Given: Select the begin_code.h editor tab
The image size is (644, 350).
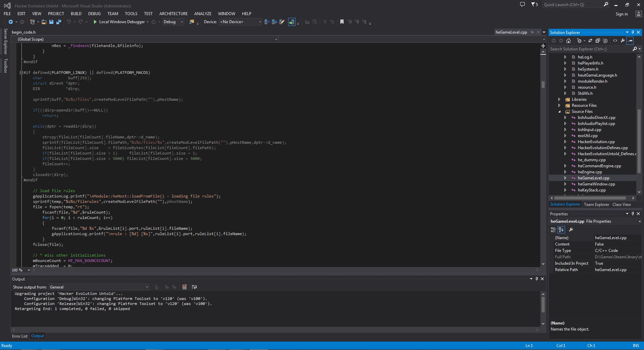Looking at the screenshot, I should click(x=23, y=32).
